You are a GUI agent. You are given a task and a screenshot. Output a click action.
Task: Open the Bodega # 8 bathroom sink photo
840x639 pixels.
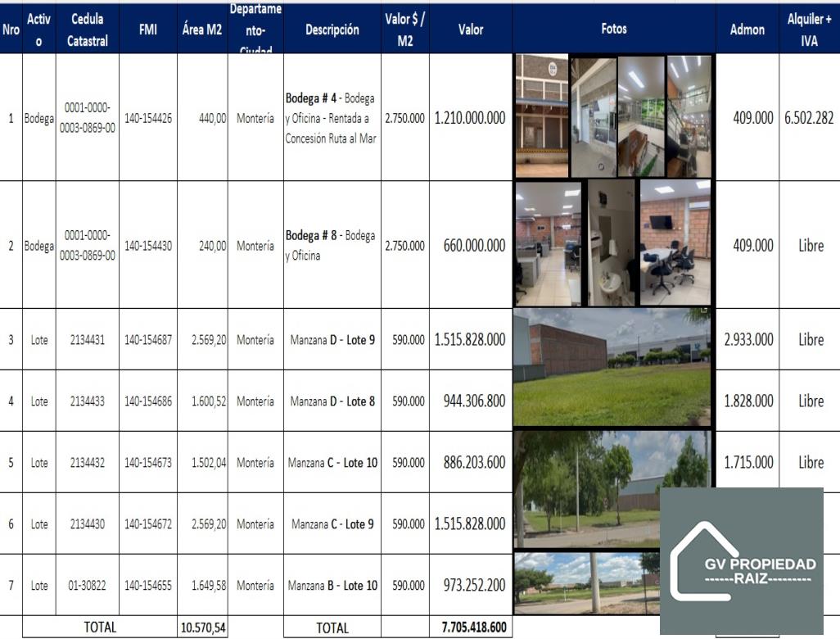pyautogui.click(x=611, y=242)
